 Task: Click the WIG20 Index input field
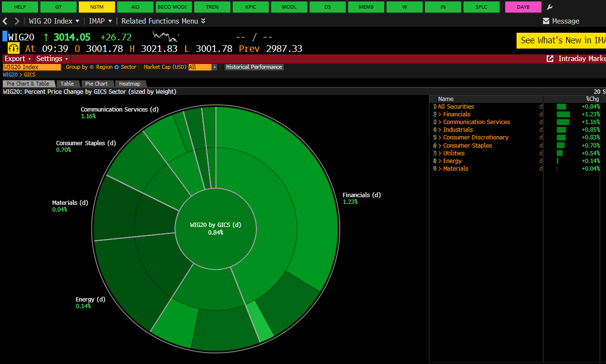tap(32, 67)
